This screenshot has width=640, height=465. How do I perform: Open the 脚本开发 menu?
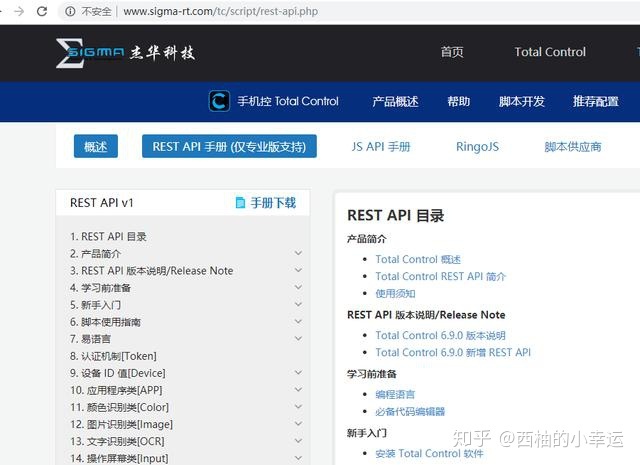522,101
